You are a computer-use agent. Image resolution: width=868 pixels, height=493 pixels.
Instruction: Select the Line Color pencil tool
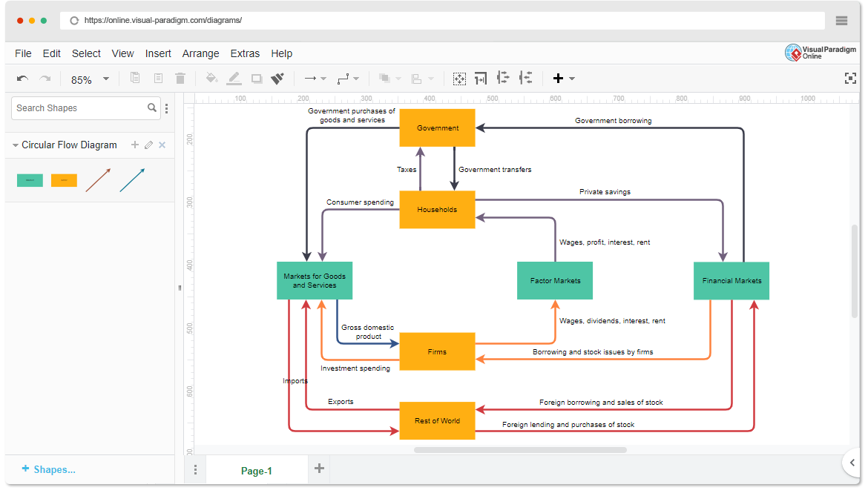point(234,78)
